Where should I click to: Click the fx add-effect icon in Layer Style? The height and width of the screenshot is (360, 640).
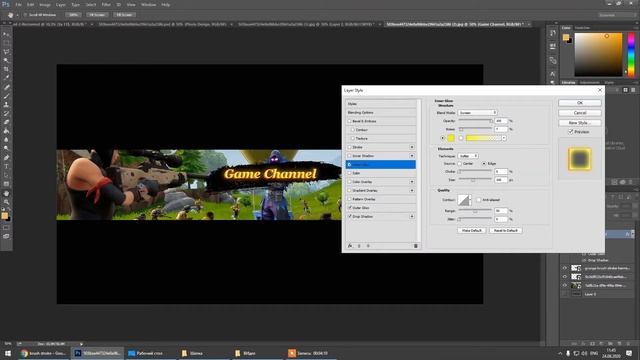tap(350, 246)
